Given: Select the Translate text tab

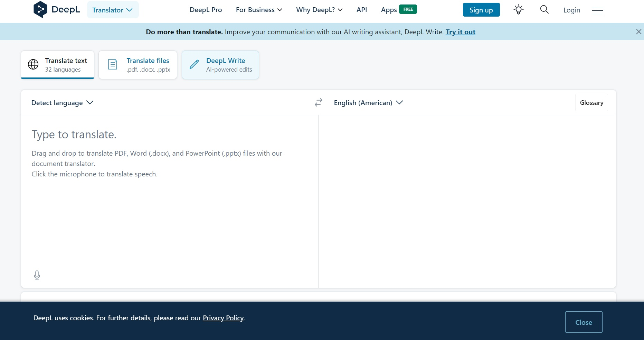Looking at the screenshot, I should tap(58, 65).
